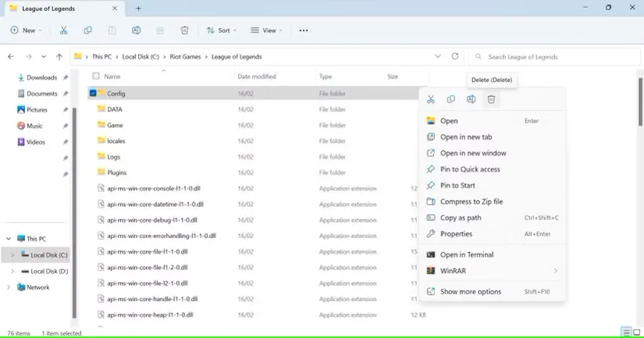Choose Open from the context menu
Image resolution: width=644 pixels, height=338 pixels.
point(492,121)
